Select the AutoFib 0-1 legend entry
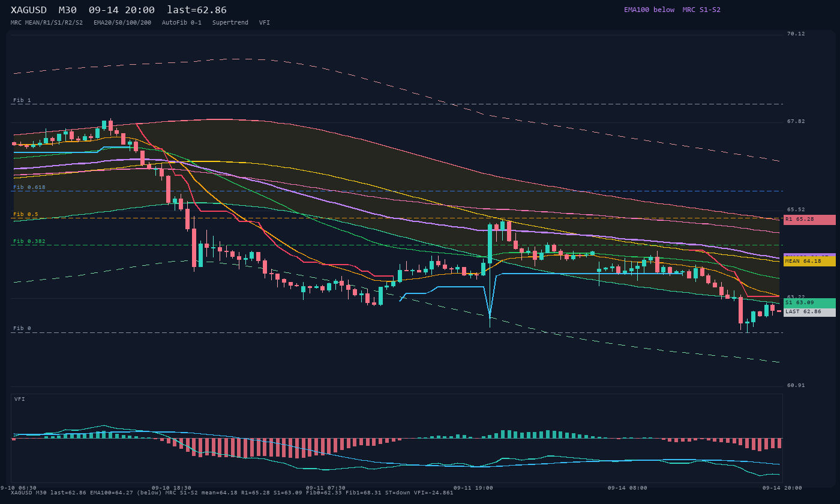The image size is (840, 504). click(182, 23)
